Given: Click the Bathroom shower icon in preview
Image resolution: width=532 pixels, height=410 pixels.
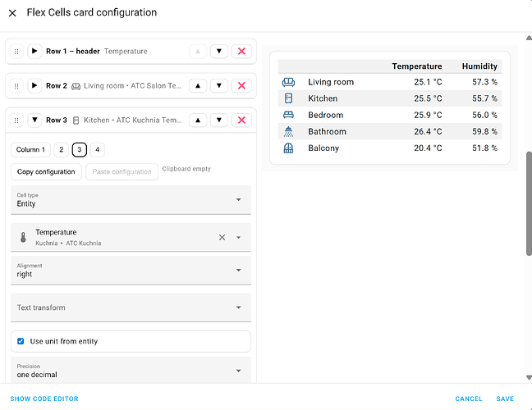Looking at the screenshot, I should 288,132.
